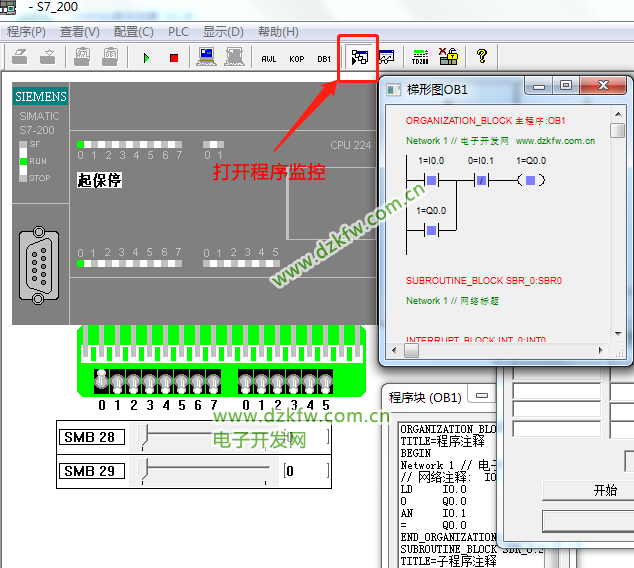Click the green Run PLC button
Image resolution: width=634 pixels, height=568 pixels.
(x=146, y=58)
